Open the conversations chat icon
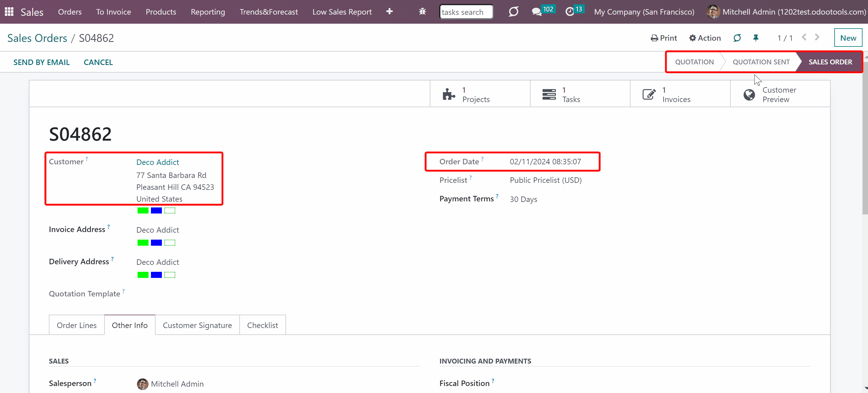This screenshot has height=393, width=868. click(x=536, y=12)
